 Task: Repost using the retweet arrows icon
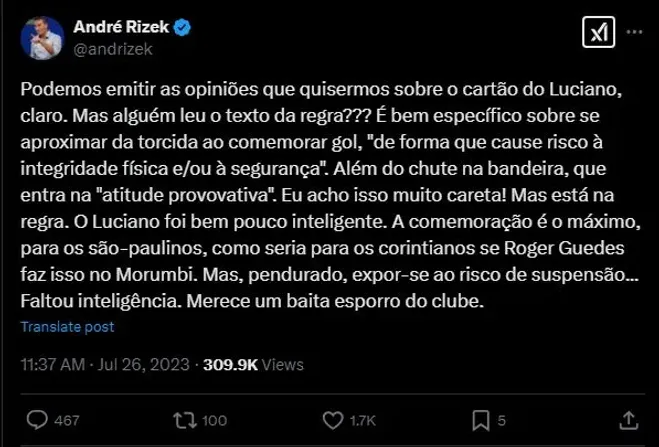point(185,419)
